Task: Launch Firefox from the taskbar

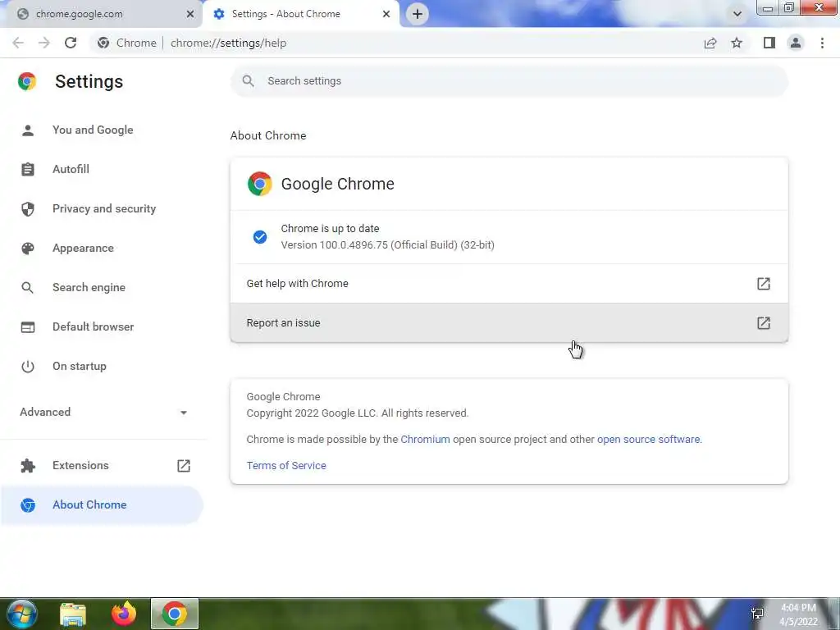Action: point(124,614)
